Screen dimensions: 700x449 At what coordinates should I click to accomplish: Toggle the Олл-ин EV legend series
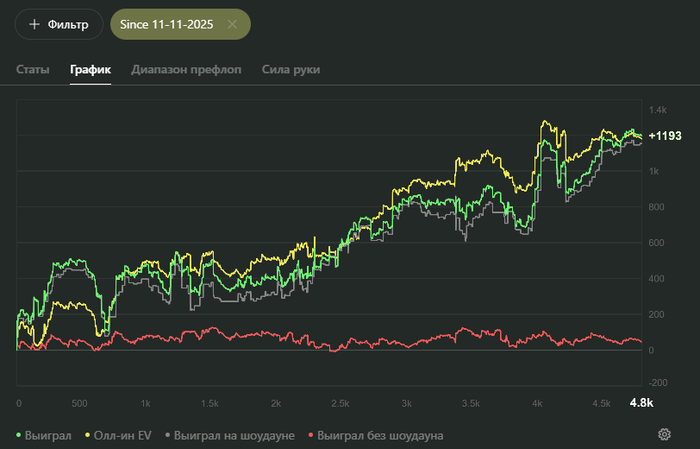[x=118, y=436]
